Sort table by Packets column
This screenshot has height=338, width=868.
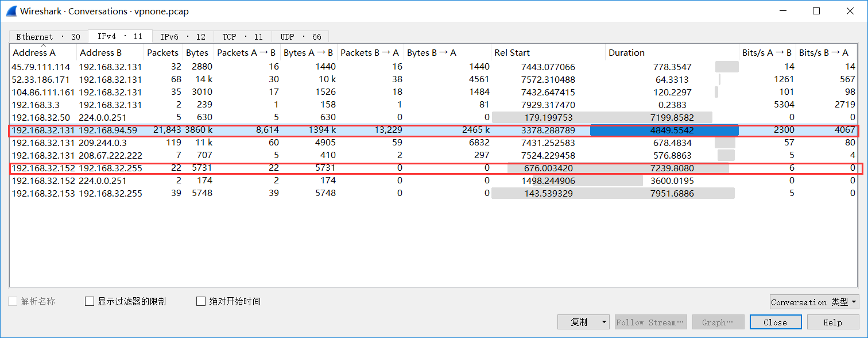click(162, 52)
